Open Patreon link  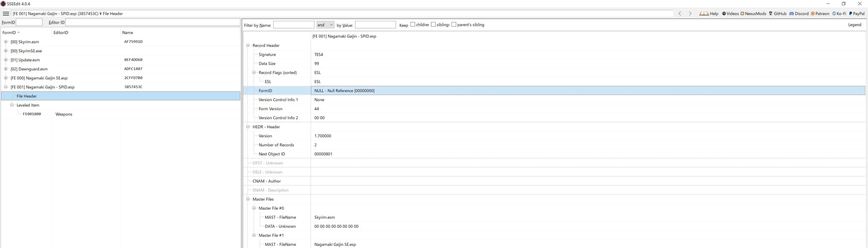[820, 14]
